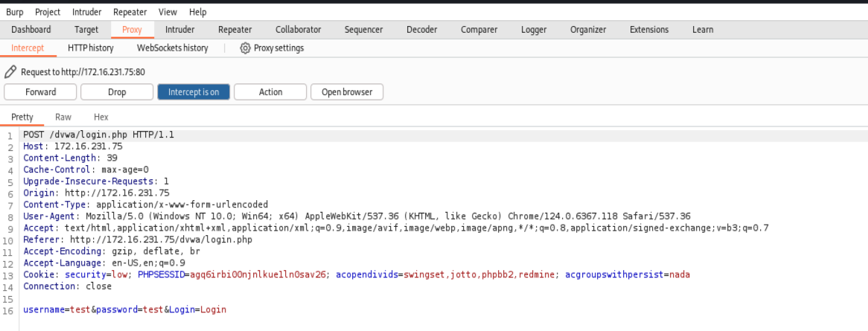This screenshot has width=868, height=331.
Task: Click the Connection: close header line
Action: pyautogui.click(x=67, y=286)
